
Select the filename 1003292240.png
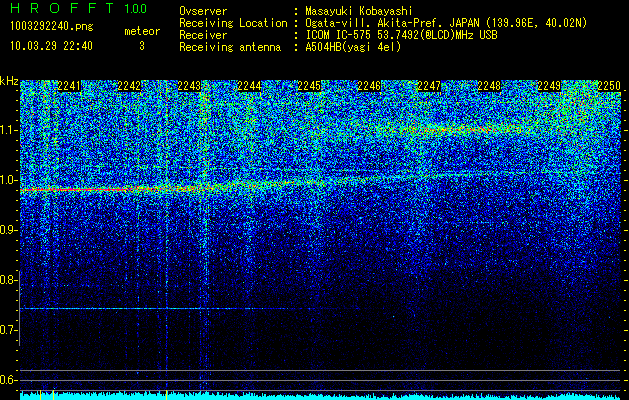pos(52,26)
